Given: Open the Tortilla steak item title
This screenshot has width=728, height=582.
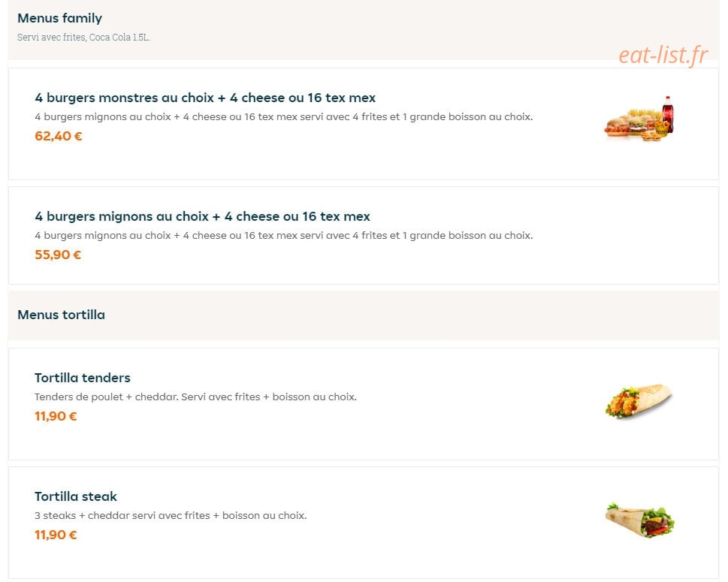Looking at the screenshot, I should [x=76, y=496].
